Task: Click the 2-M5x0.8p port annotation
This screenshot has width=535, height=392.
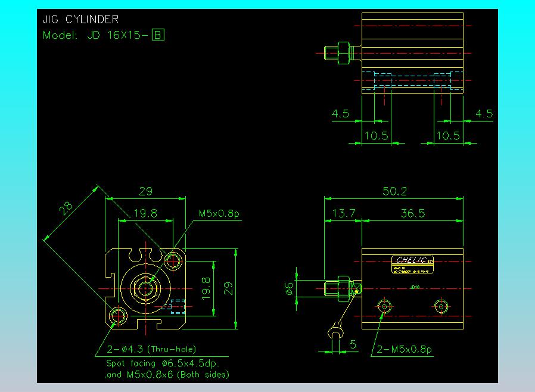Action: (405, 349)
